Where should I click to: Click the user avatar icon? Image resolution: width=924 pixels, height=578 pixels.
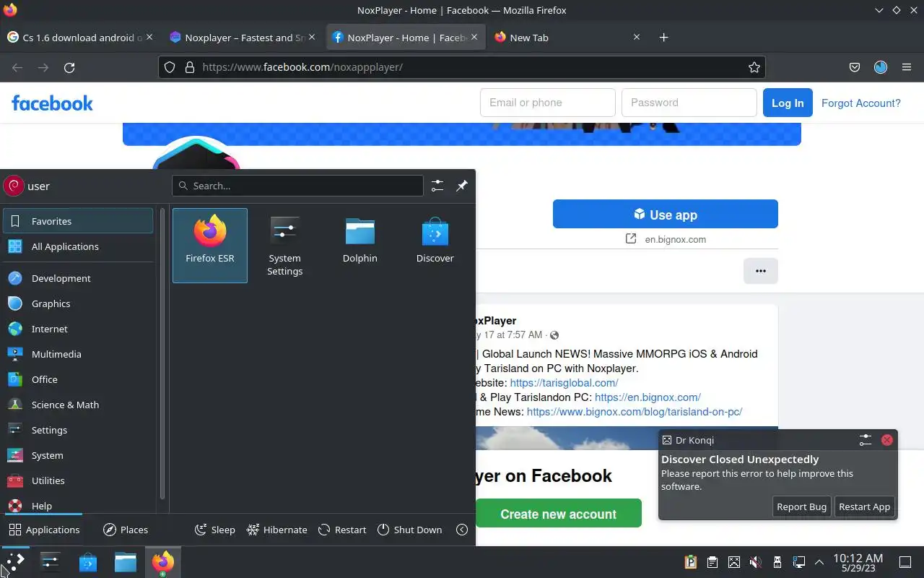pos(14,186)
